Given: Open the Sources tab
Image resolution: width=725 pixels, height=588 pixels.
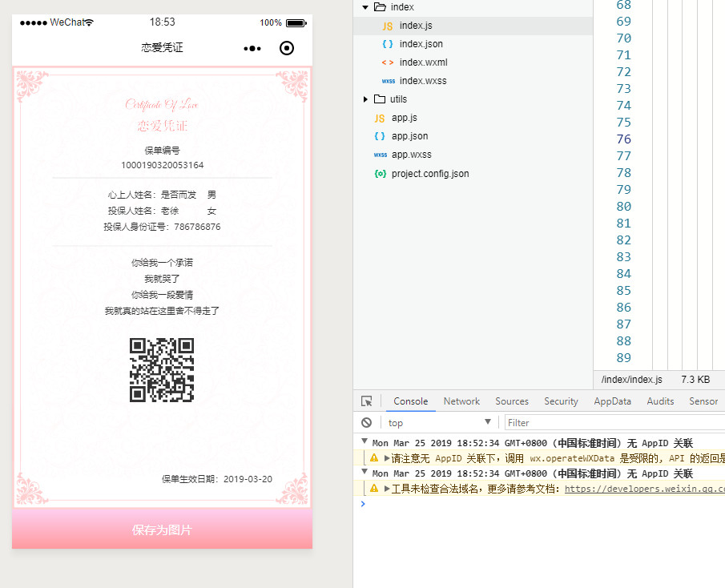Looking at the screenshot, I should pos(512,401).
